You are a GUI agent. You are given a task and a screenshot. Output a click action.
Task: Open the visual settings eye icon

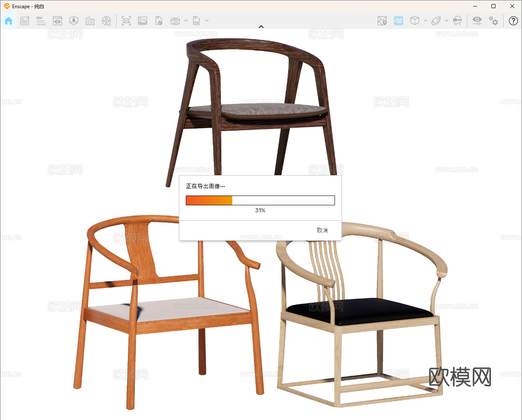(477, 21)
